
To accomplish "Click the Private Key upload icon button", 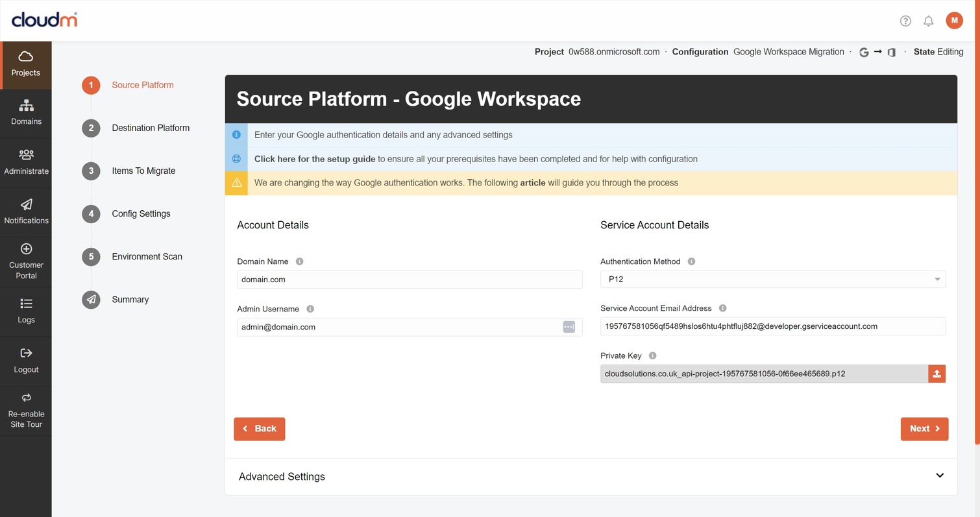I will point(937,374).
